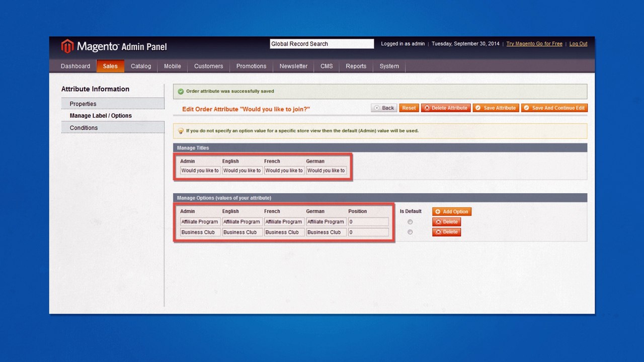Click the Position column header
644x362 pixels.
click(358, 211)
